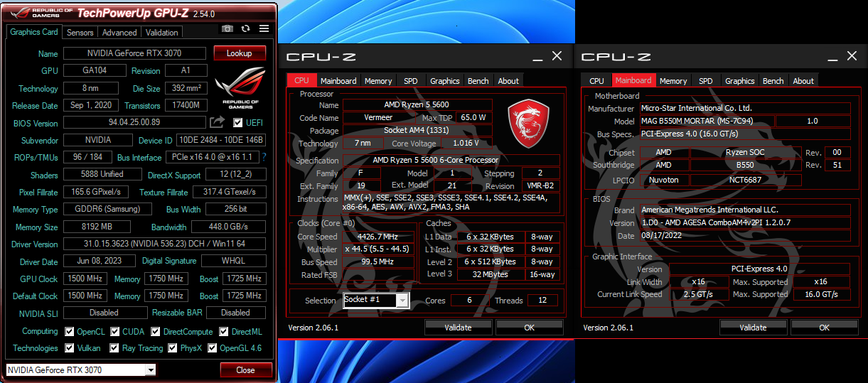Take a GPU-Z screenshot with camera icon
Image resolution: width=868 pixels, height=383 pixels.
[227, 28]
